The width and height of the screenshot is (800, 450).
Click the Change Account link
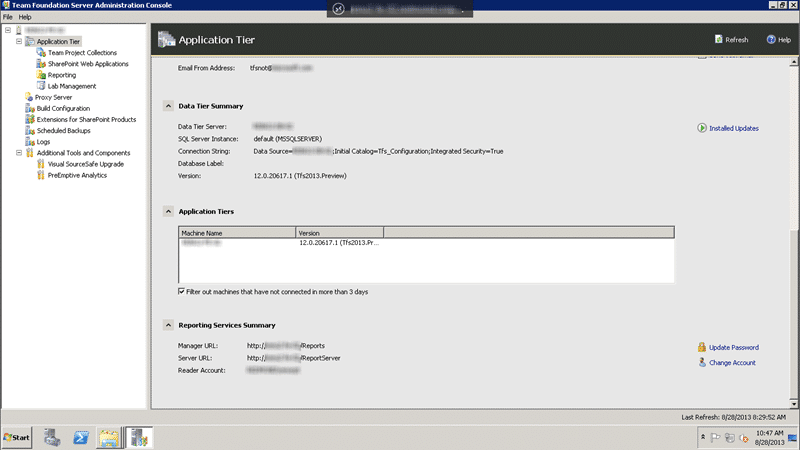pos(732,362)
